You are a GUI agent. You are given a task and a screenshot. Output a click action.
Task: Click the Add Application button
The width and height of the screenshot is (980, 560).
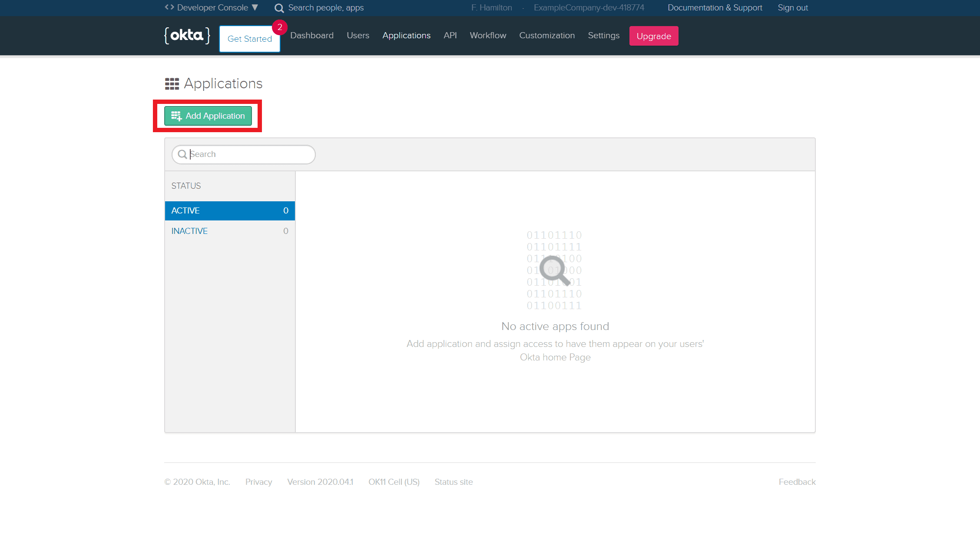click(208, 116)
